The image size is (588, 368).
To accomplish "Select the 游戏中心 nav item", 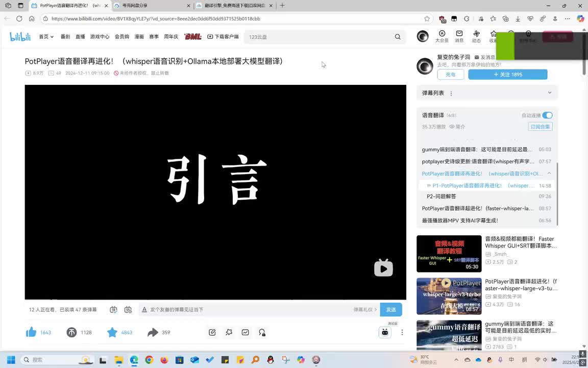I will (x=100, y=36).
